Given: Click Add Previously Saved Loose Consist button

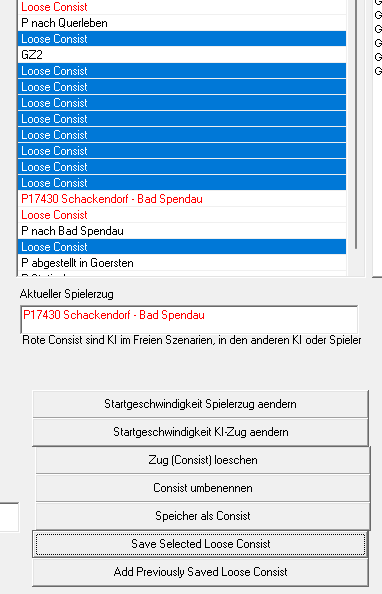Looking at the screenshot, I should (200, 572).
